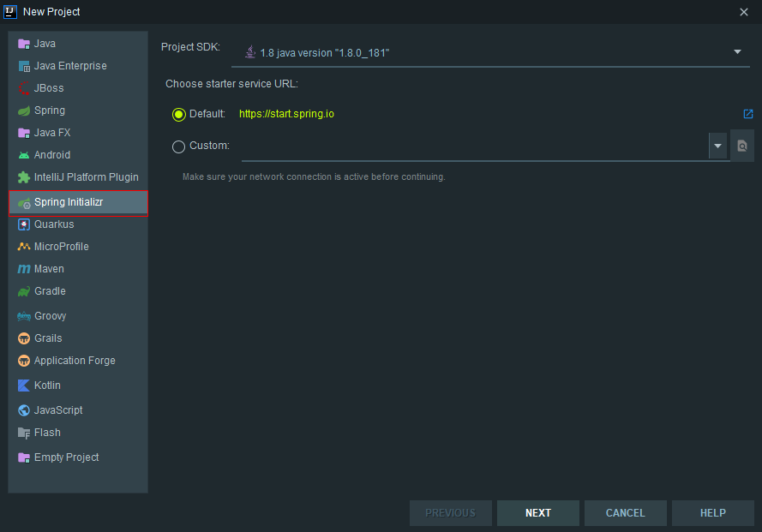Close the New Project dialog
This screenshot has height=532, width=762.
[743, 12]
